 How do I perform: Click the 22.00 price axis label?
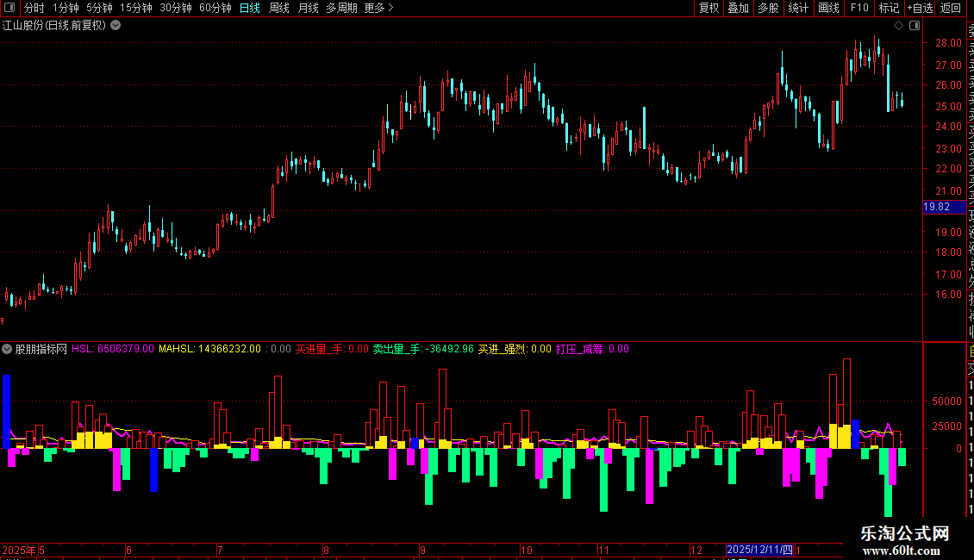click(x=948, y=168)
